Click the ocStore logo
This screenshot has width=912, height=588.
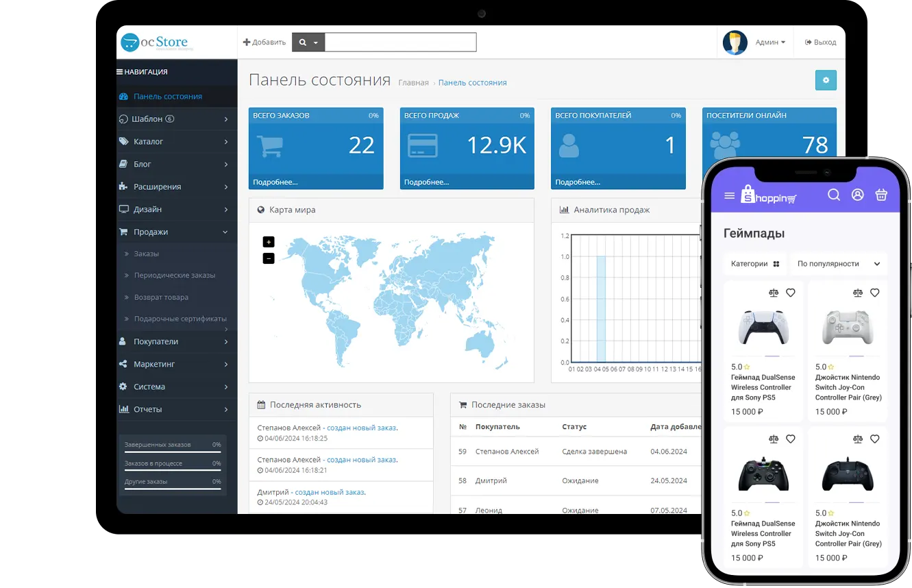point(157,42)
